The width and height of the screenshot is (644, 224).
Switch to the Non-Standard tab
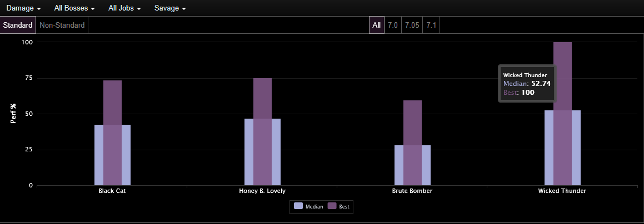coord(62,25)
